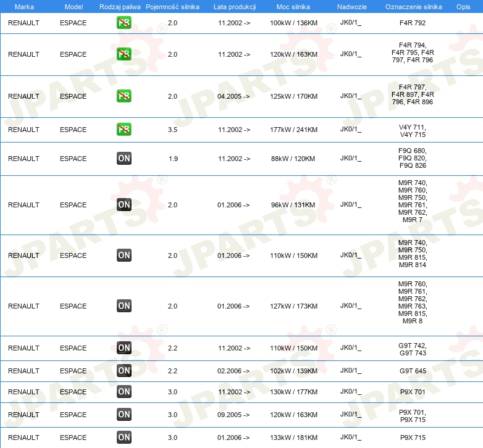Click the Oznaczenie silnika column header
The height and width of the screenshot is (448, 483).
(x=413, y=6)
